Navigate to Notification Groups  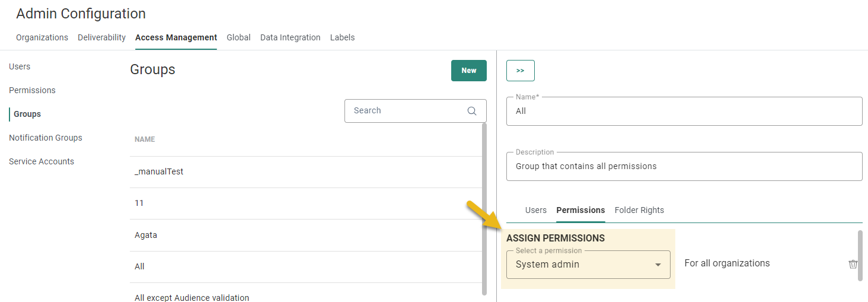46,138
